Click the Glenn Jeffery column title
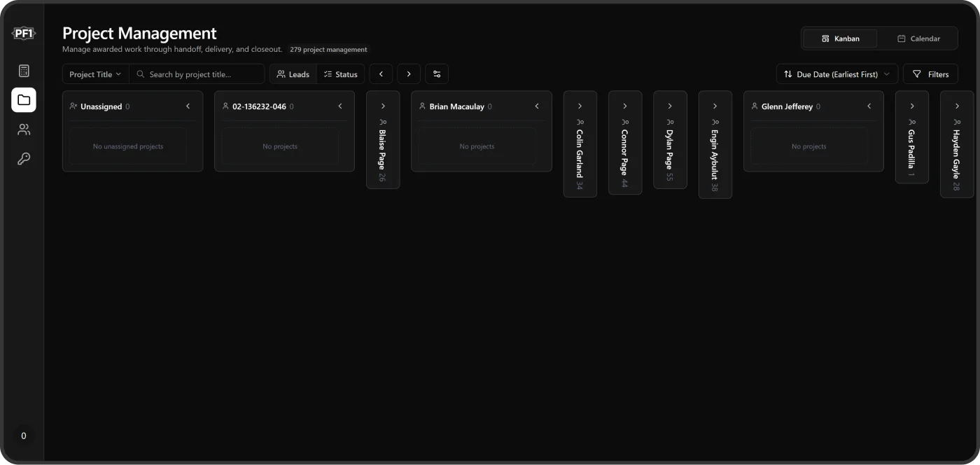Image resolution: width=980 pixels, height=465 pixels. pyautogui.click(x=787, y=106)
